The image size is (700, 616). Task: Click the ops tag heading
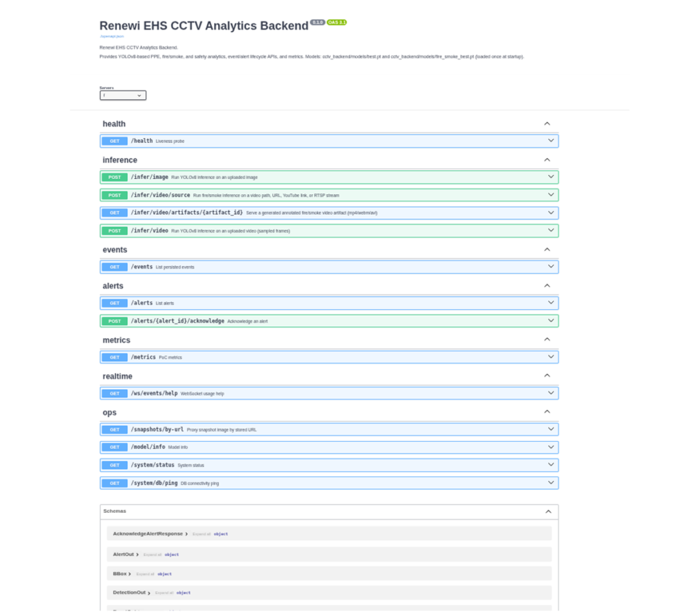[109, 412]
